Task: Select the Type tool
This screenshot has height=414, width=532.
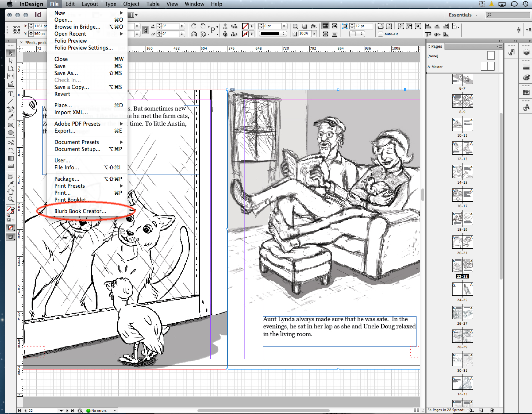Action: pyautogui.click(x=11, y=94)
